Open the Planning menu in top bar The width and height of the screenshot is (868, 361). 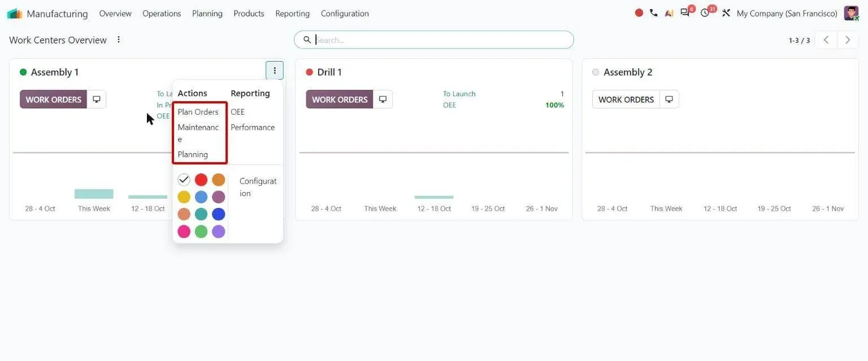(207, 13)
